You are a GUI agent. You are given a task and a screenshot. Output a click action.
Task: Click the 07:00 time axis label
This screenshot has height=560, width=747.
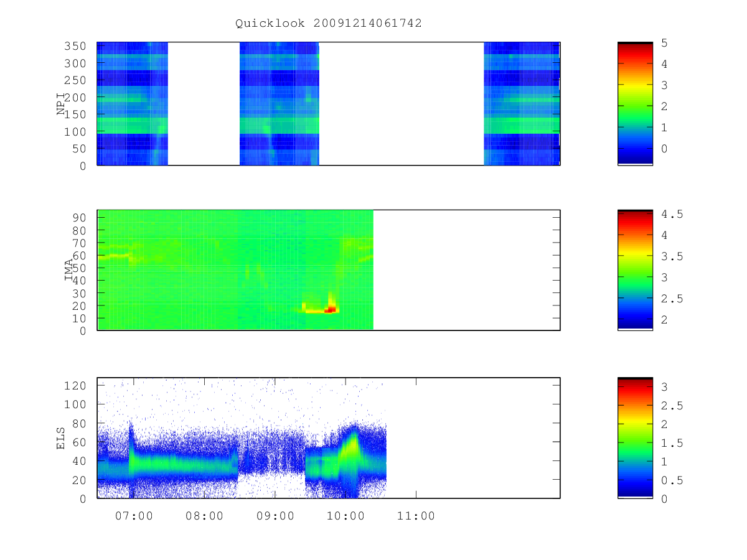[x=134, y=516]
